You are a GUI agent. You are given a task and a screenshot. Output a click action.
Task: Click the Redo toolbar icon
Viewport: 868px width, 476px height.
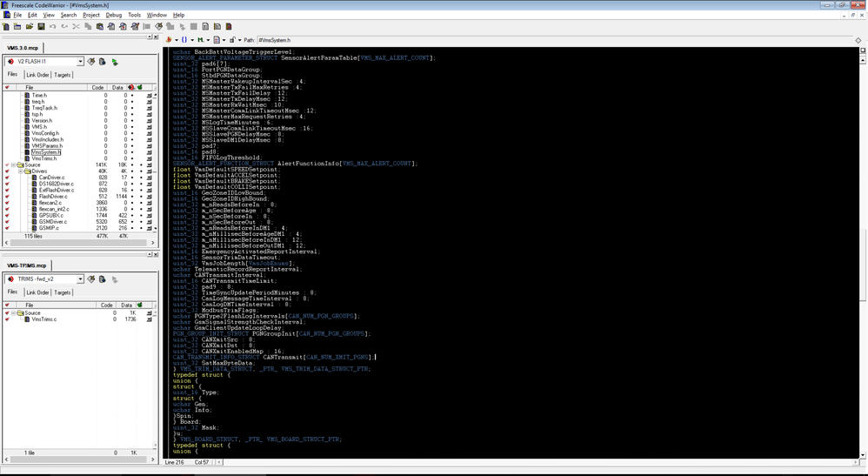64,27
